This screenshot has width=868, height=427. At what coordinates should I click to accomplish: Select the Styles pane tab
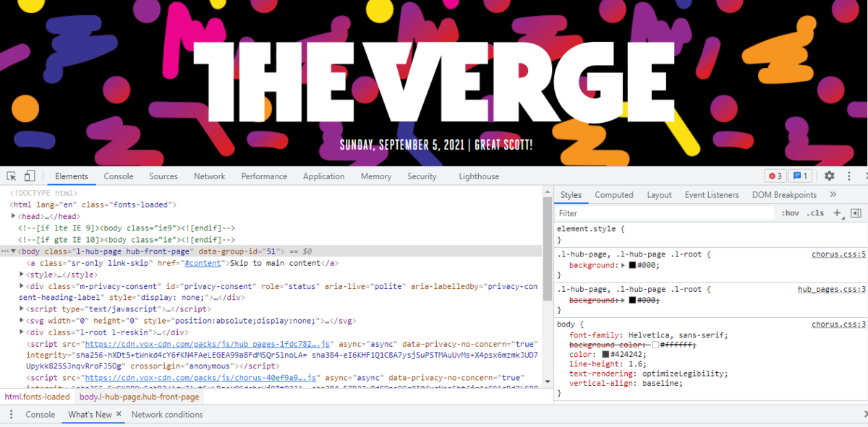tap(571, 195)
